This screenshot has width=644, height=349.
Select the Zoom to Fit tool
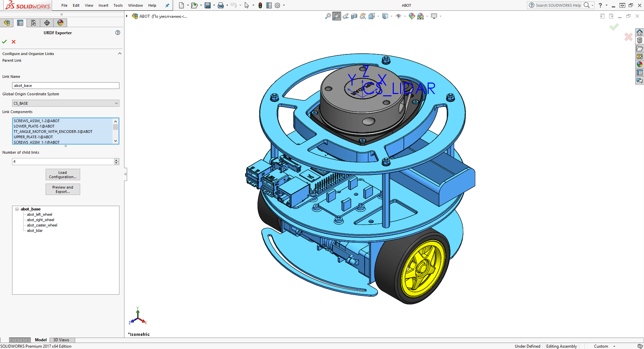[328, 16]
